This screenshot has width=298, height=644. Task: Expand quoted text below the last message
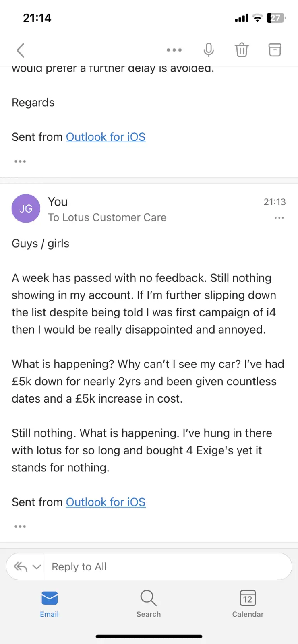click(20, 526)
